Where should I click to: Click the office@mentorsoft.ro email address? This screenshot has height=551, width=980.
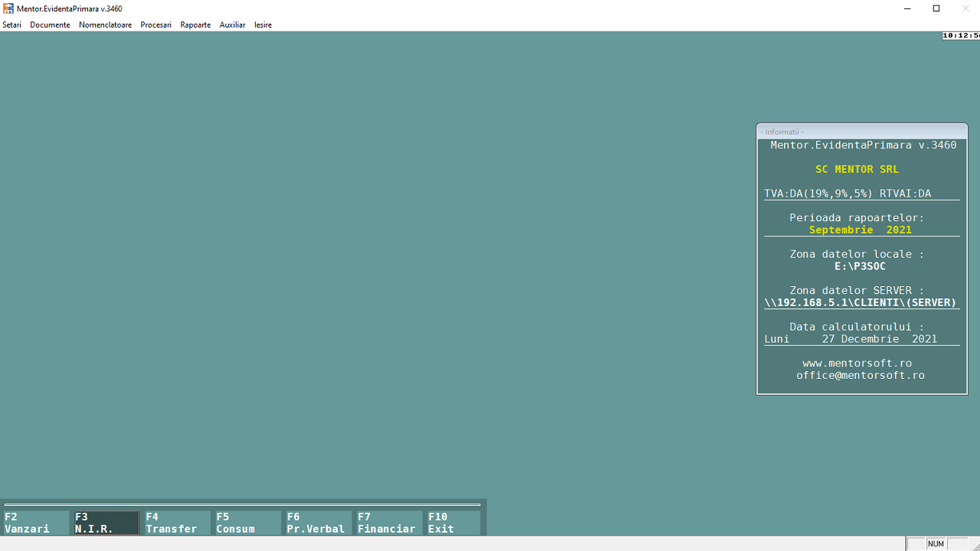coord(860,376)
